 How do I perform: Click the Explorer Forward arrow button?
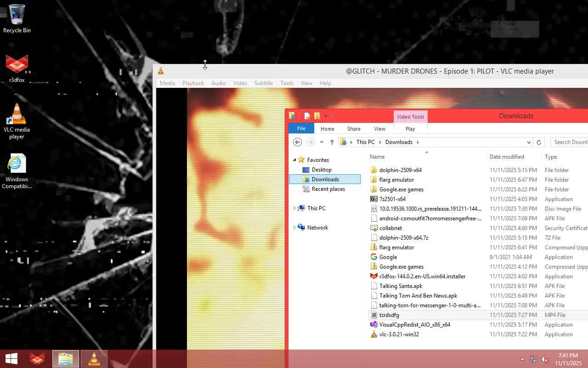click(x=311, y=142)
